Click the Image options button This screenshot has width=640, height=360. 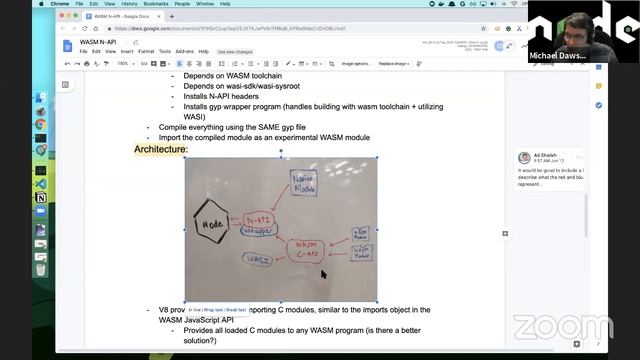click(356, 64)
